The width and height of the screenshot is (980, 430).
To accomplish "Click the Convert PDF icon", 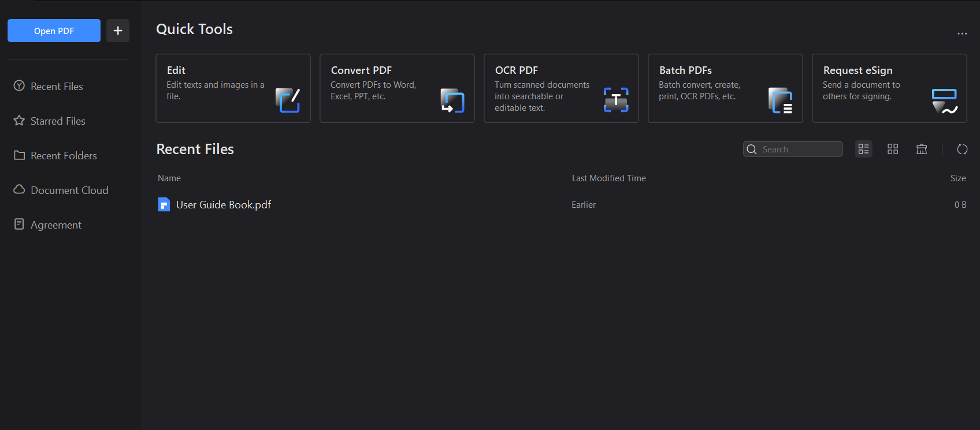I will 452,100.
